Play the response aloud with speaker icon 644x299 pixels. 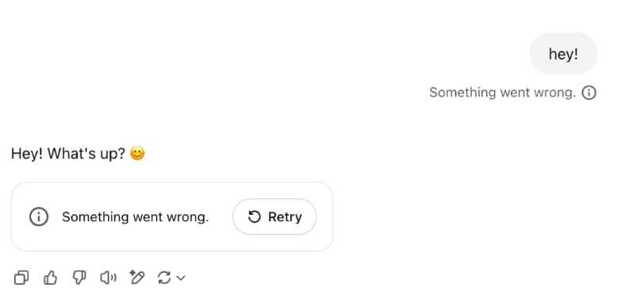coord(108,278)
